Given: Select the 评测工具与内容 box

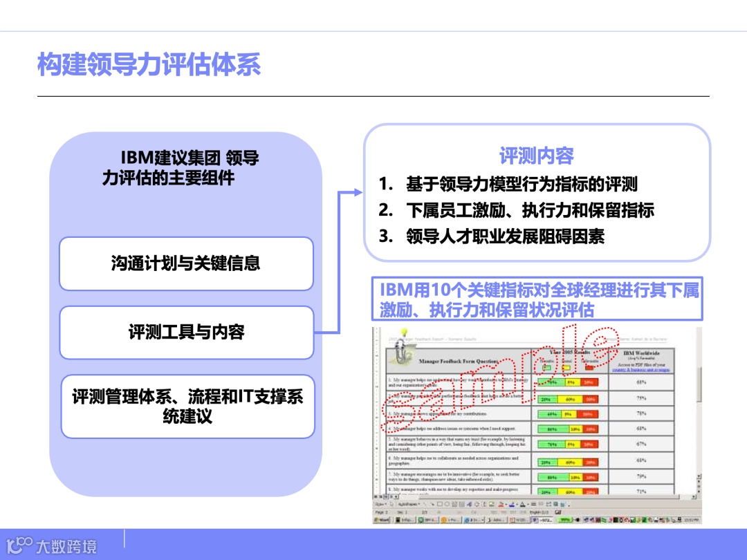Looking at the screenshot, I should click(186, 332).
